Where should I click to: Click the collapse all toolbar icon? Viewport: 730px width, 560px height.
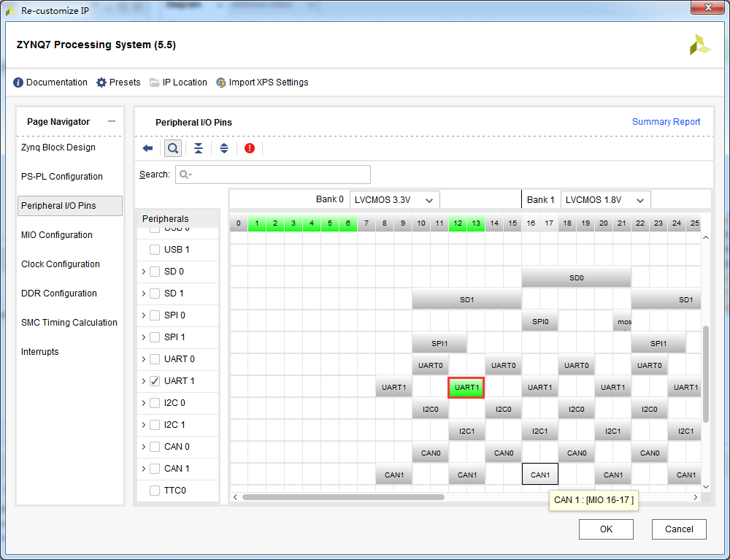199,148
